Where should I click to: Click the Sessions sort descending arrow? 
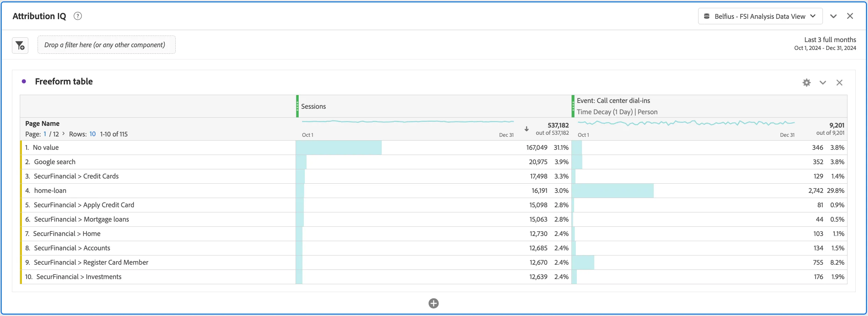(x=527, y=129)
